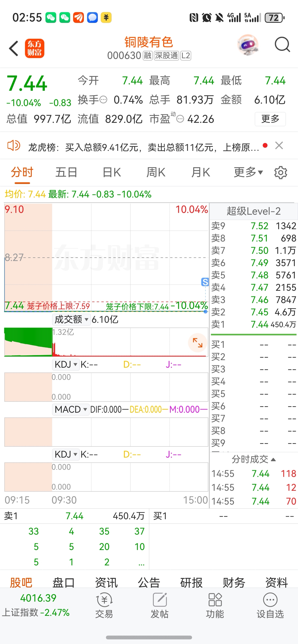Switch to the 资讯 tab
This screenshot has height=644, width=298.
(106, 582)
